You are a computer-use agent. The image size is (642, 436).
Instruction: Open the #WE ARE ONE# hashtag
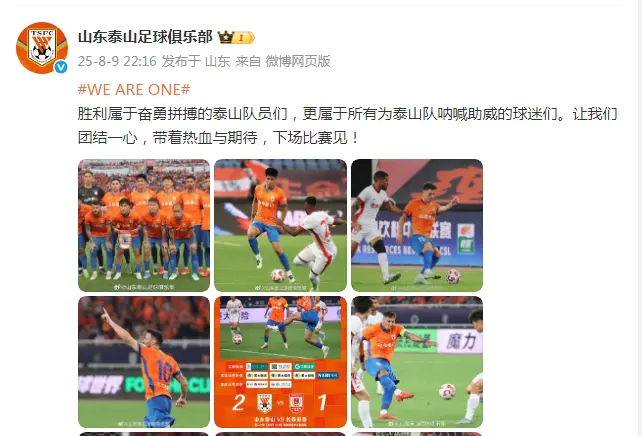pyautogui.click(x=134, y=89)
